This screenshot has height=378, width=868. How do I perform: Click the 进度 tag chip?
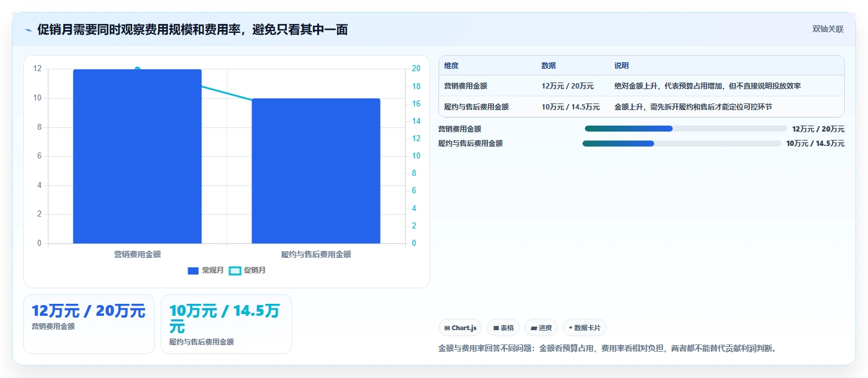coord(541,328)
